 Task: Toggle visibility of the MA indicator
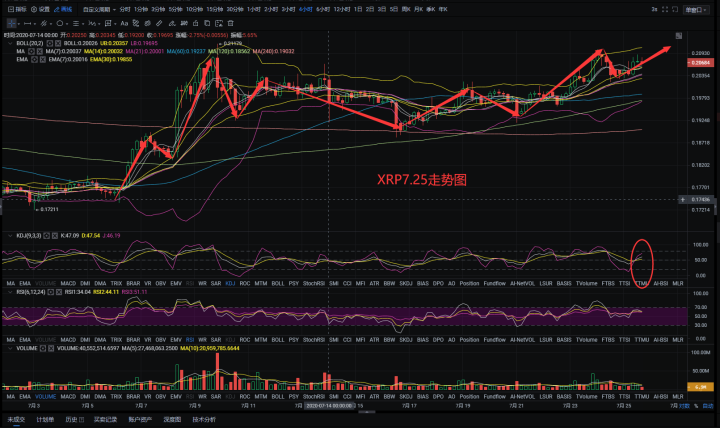coord(29,51)
